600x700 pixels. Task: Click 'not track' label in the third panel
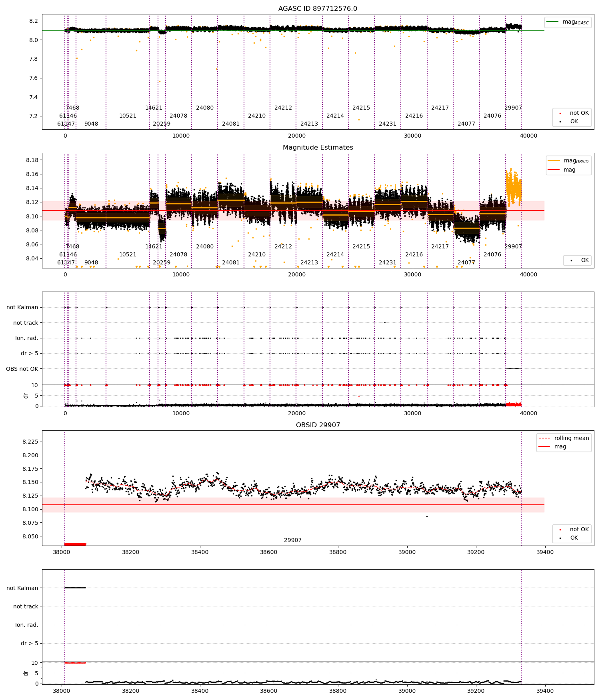[x=26, y=323]
